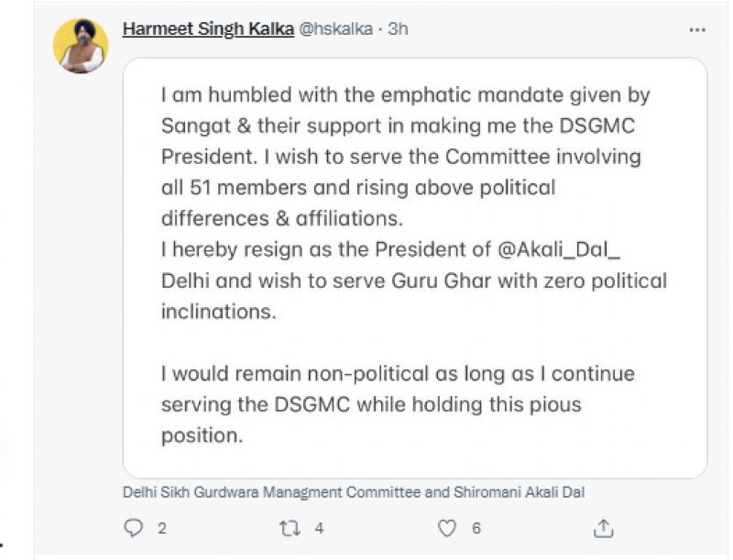This screenshot has width=733, height=560.
Task: Click the 'position.' final line of statement
Action: tap(202, 435)
